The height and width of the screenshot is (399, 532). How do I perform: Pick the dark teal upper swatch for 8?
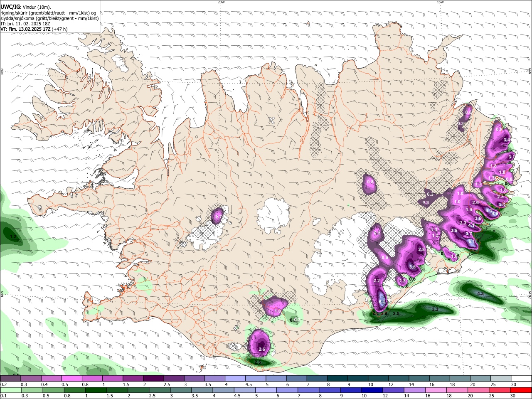tap(337, 378)
